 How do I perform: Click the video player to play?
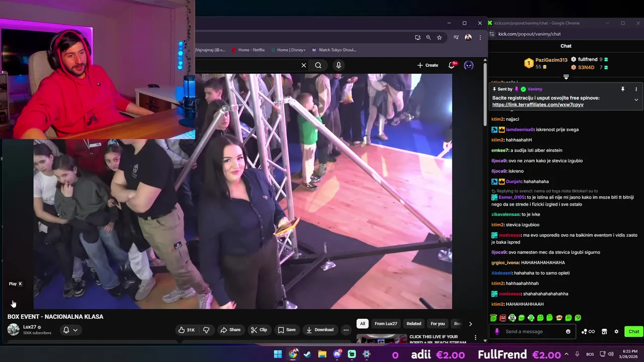[243, 191]
